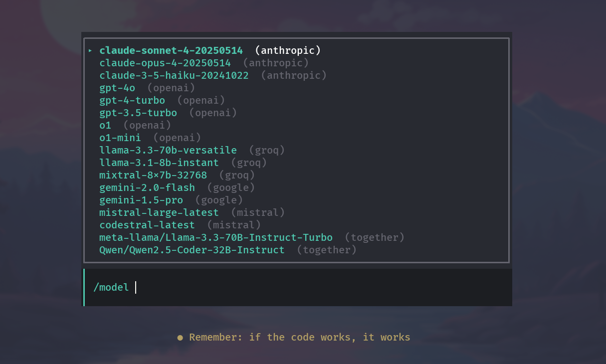The image size is (606, 364).
Task: Choose claude-3-5-haiku-20241022 from the list
Action: tap(174, 75)
